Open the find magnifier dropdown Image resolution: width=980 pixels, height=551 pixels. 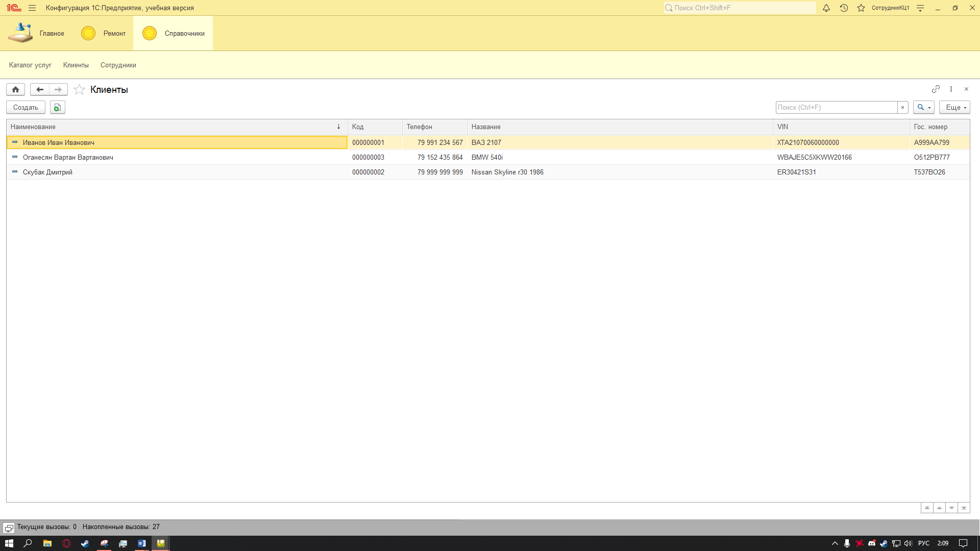[x=924, y=107]
